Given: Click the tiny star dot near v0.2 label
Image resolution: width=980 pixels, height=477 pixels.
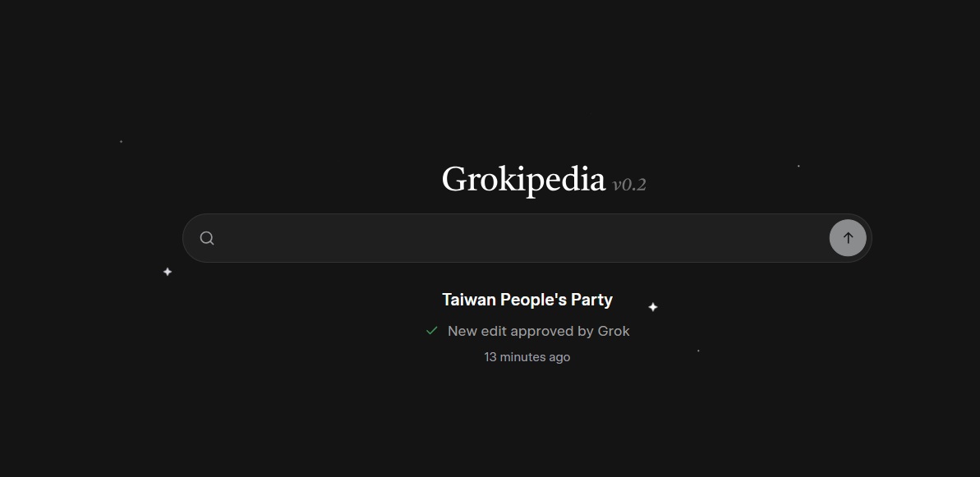Looking at the screenshot, I should [798, 166].
